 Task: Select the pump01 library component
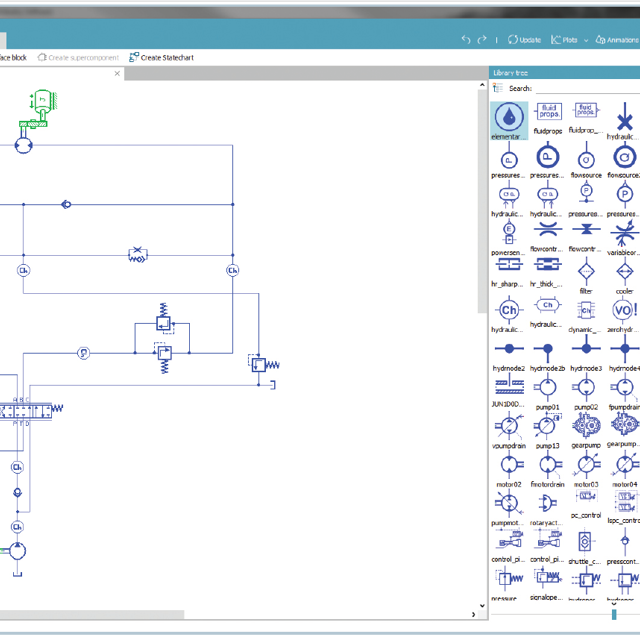point(547,387)
